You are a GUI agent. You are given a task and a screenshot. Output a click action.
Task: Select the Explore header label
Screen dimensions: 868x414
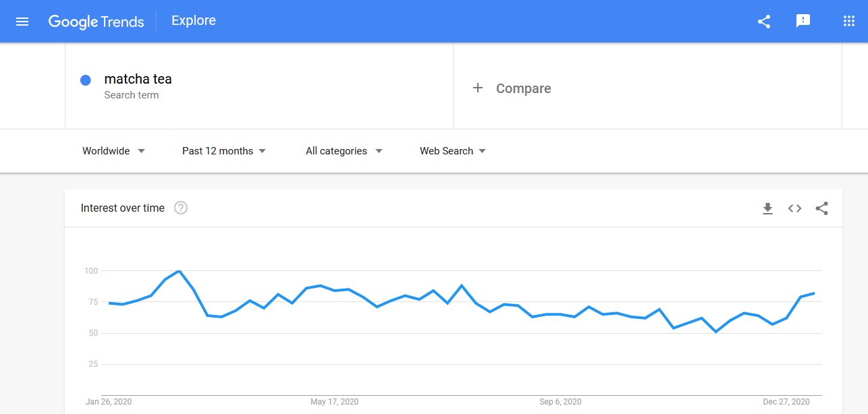click(194, 21)
